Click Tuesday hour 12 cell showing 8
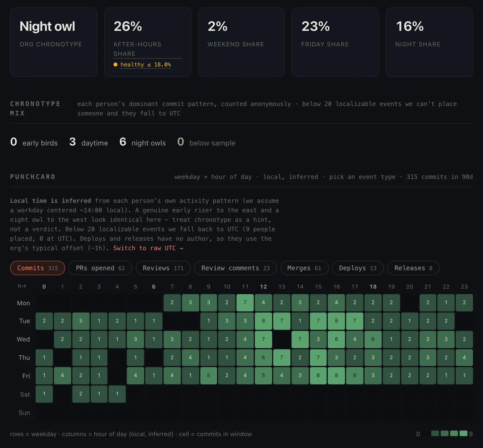The height and width of the screenshot is (448, 483). 263,321
